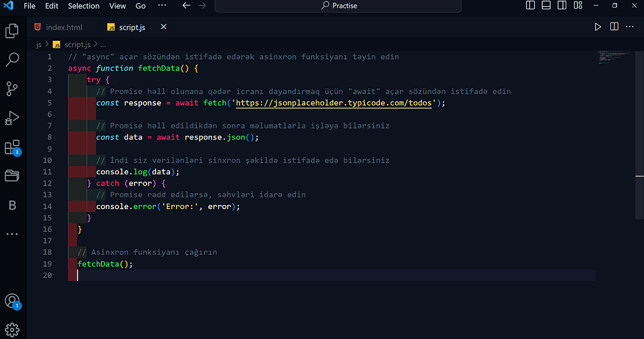Open the title bar overflow ellipsis menu
Screen dimensions: 644x339
pos(162,6)
